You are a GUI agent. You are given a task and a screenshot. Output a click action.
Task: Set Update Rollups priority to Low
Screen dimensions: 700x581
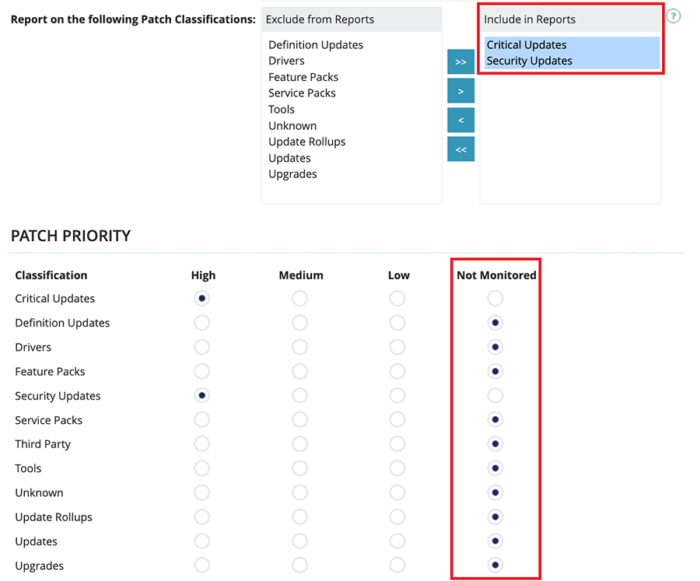click(398, 517)
